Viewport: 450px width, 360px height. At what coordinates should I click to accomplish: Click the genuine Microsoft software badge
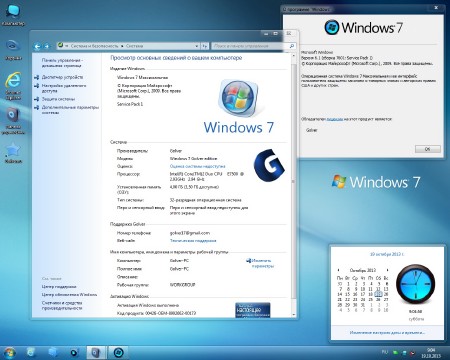point(253,310)
